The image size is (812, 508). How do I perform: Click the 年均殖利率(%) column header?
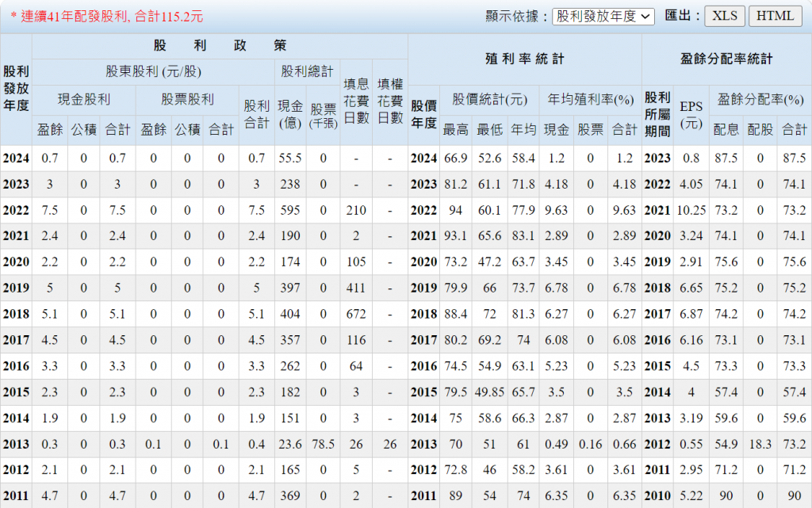591,100
